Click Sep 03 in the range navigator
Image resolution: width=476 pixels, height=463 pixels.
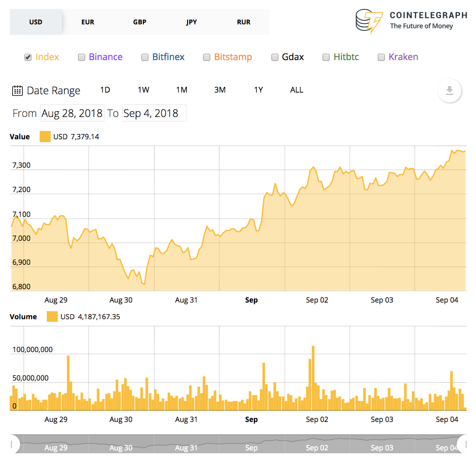click(x=382, y=448)
